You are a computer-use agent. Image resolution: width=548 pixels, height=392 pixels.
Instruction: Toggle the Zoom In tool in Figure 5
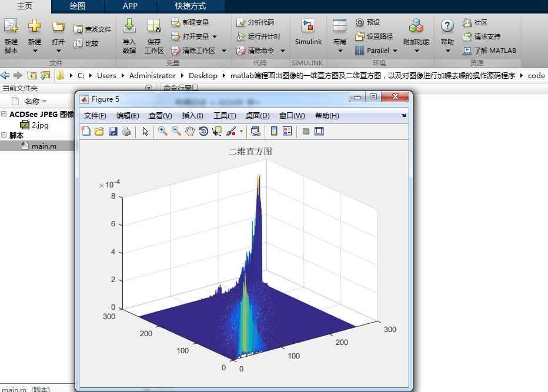point(162,132)
